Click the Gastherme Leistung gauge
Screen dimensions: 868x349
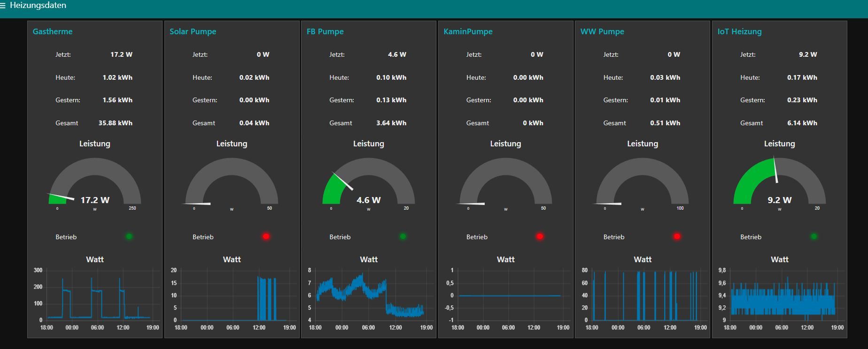pos(95,183)
